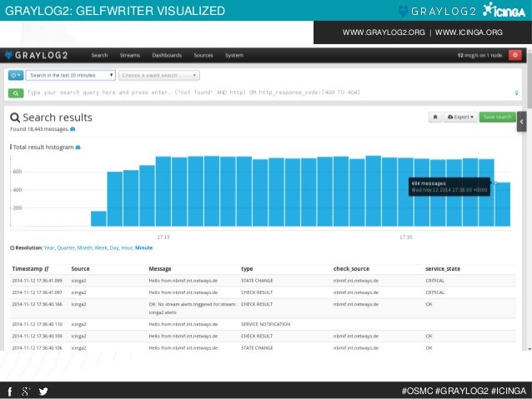Click the Facebook icon in the footer

click(10, 392)
